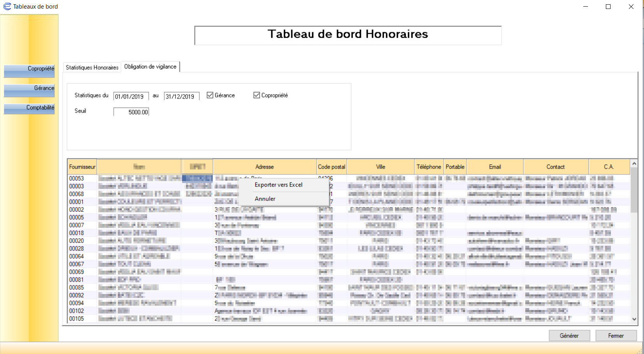Screen dimensions: 644x354
Task: Toggle the Copropriété checkbox
Action: click(x=256, y=95)
